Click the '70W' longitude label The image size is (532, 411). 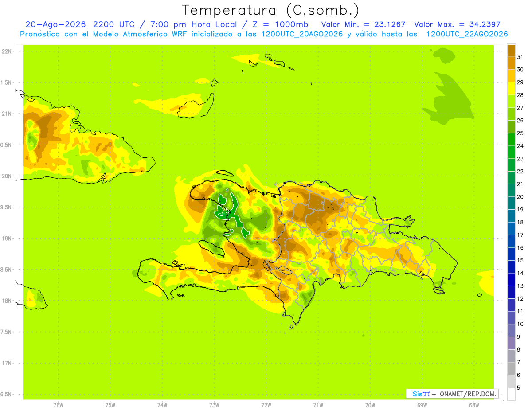click(x=370, y=405)
